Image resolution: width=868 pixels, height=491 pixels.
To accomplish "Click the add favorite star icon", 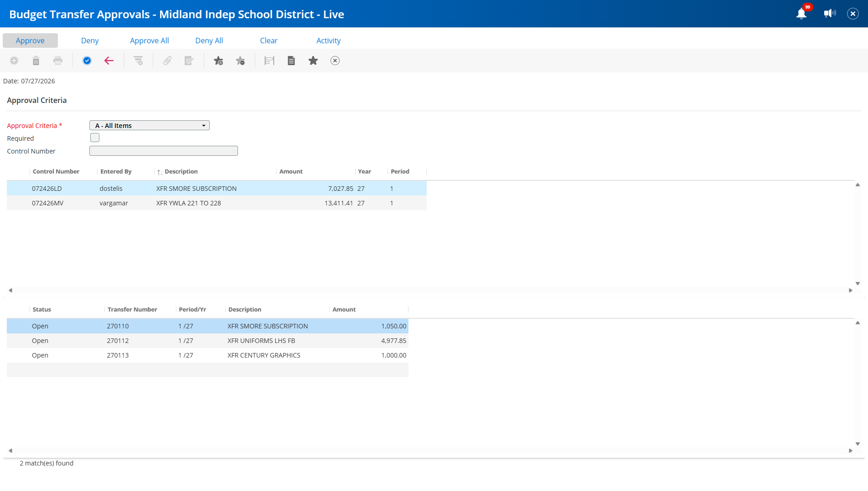I will pos(218,61).
